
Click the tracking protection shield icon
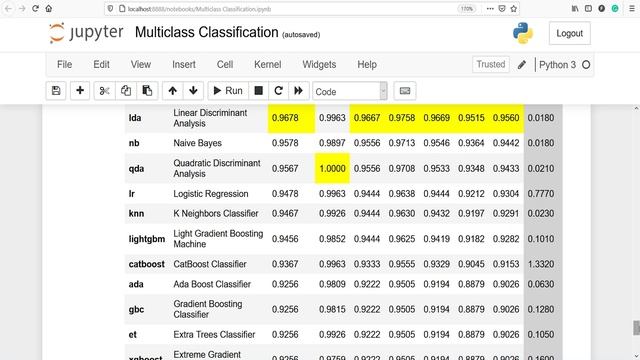tap(110, 9)
